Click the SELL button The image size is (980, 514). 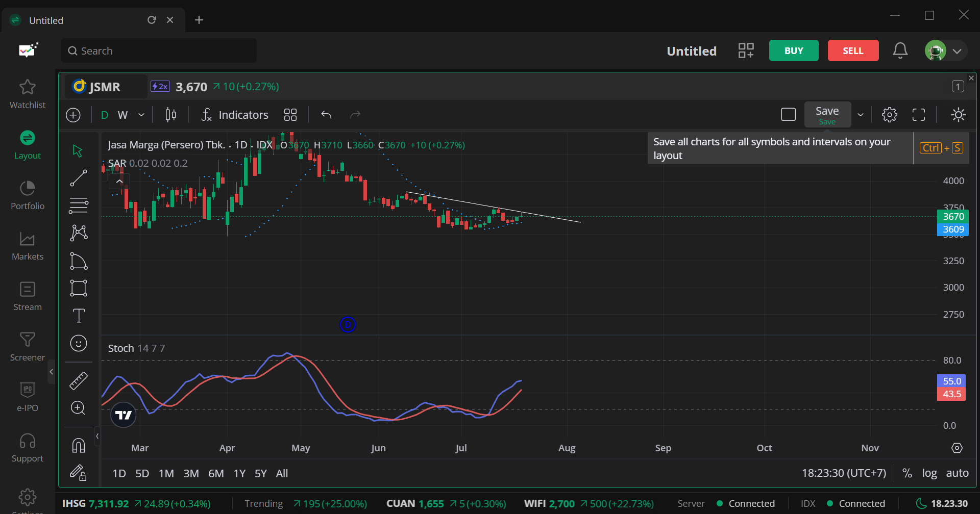click(x=853, y=50)
